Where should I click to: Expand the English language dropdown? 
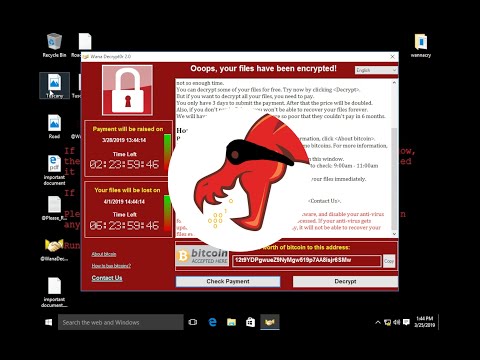(376, 70)
